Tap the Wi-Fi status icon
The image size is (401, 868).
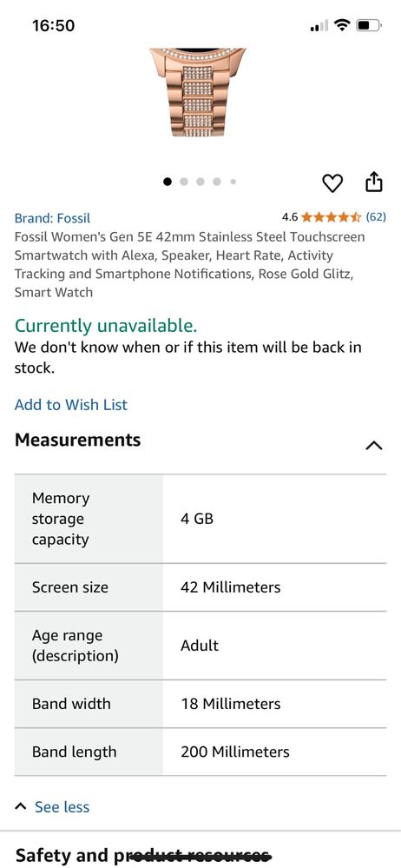[x=343, y=25]
